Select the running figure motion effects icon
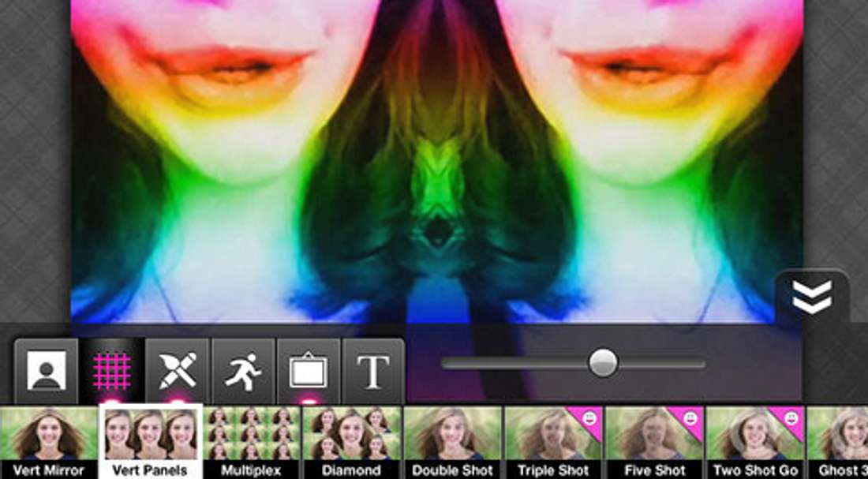 [243, 371]
